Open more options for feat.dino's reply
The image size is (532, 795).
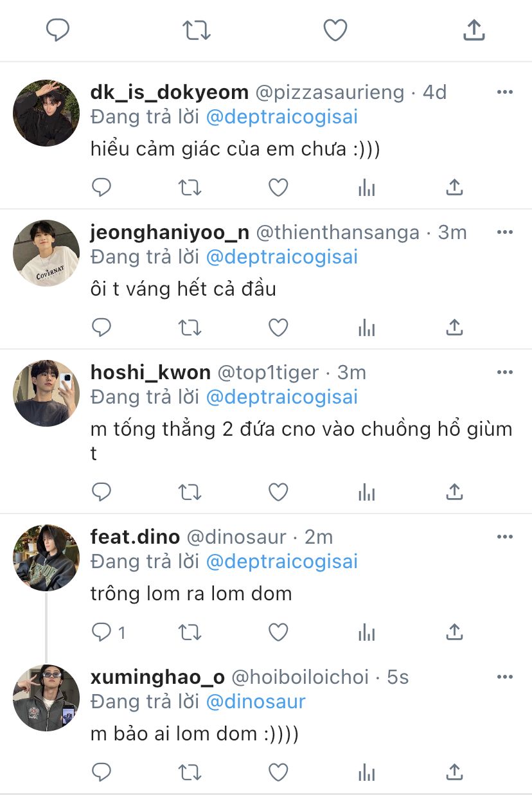point(505,537)
